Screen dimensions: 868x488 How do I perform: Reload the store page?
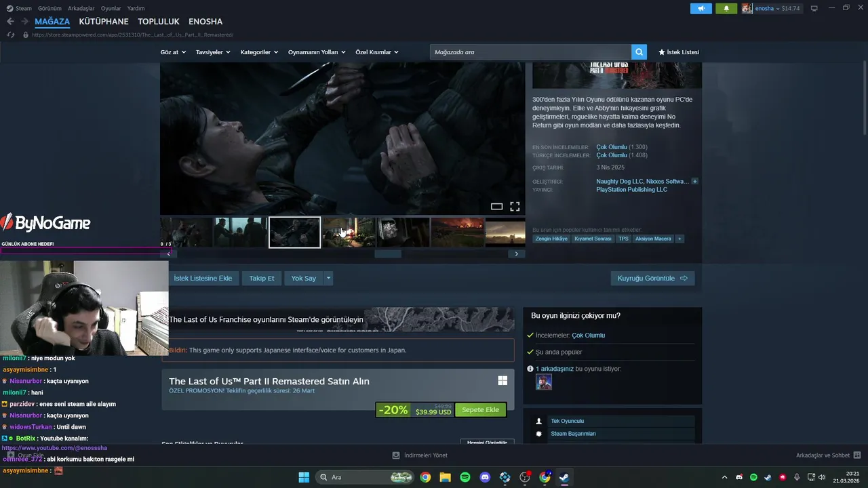click(x=10, y=35)
